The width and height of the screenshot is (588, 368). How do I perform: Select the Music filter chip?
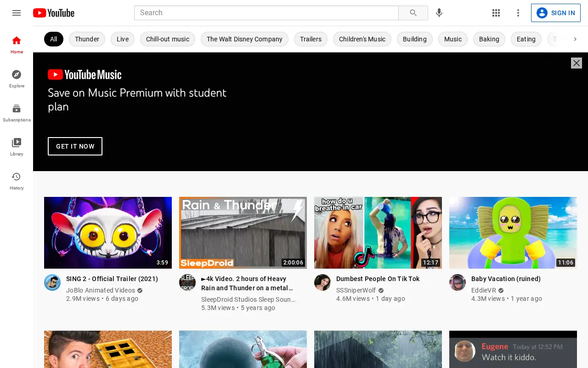453,39
